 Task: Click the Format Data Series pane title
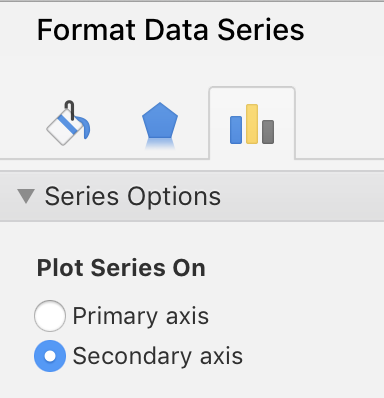click(170, 30)
